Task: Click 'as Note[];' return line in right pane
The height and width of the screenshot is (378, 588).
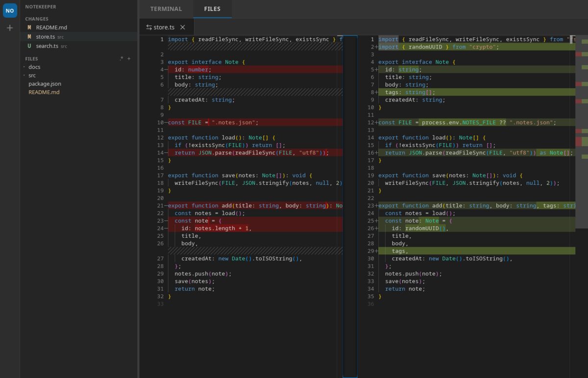Action: pos(476,153)
